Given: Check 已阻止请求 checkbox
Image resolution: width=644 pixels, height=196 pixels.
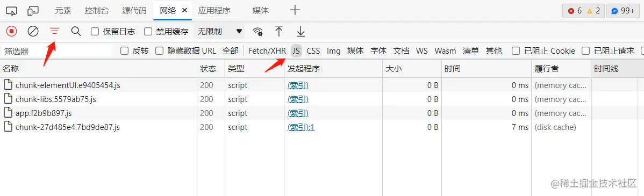Looking at the screenshot, I should (586, 51).
